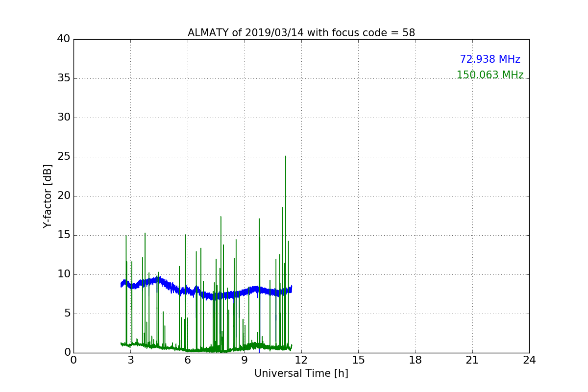Click the x-axis tick label 6
The height and width of the screenshot is (392, 588).
click(x=188, y=360)
